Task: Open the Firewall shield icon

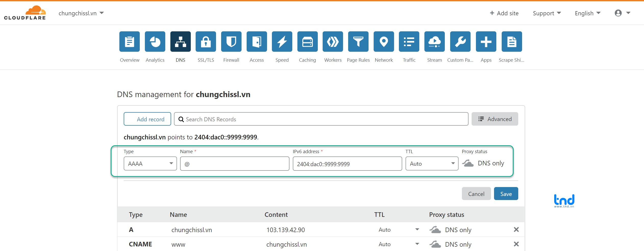Action: (x=231, y=42)
